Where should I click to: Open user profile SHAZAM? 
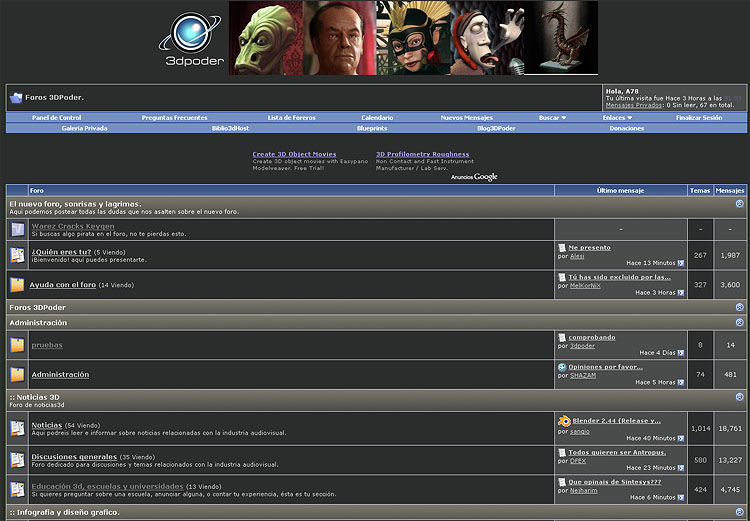click(583, 376)
